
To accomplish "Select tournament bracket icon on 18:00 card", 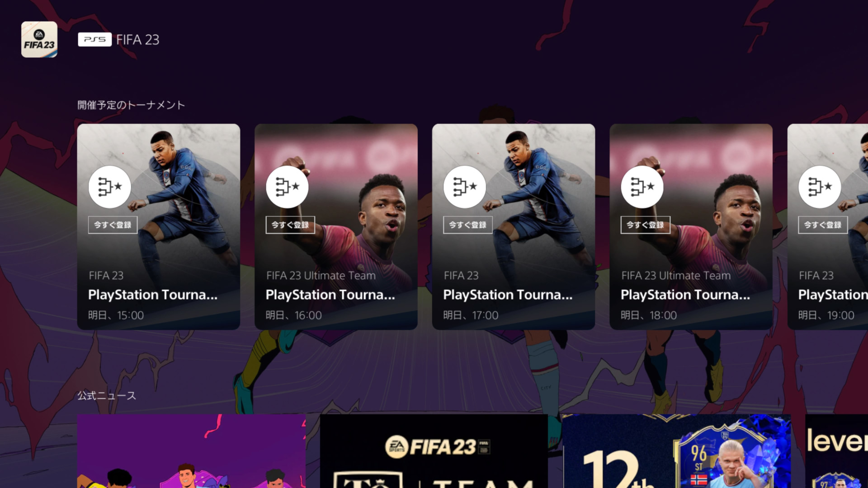I will pos(642,187).
